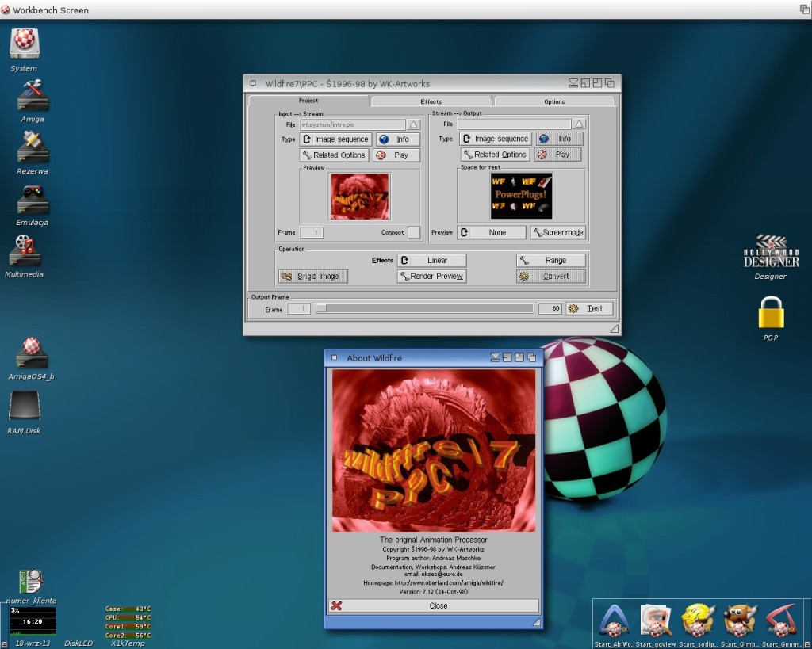Image resolution: width=812 pixels, height=649 pixels.
Task: Play the input stream
Action: pyautogui.click(x=396, y=155)
